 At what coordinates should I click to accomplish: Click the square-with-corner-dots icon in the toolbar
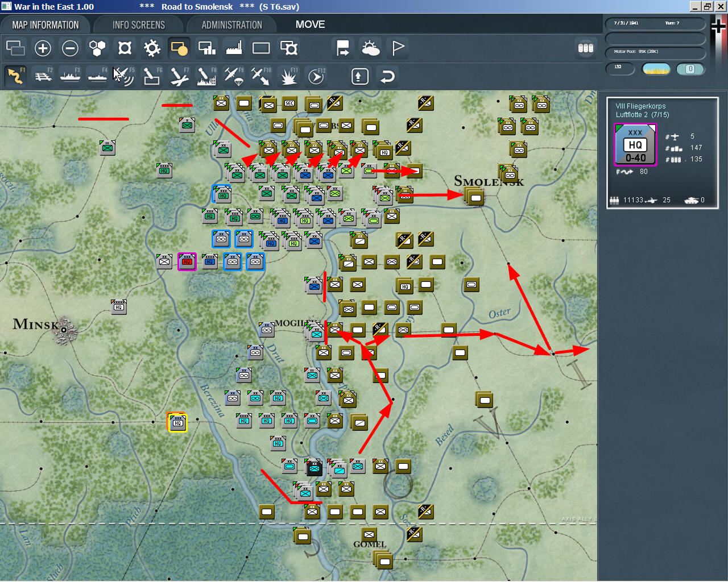pyautogui.click(x=125, y=48)
